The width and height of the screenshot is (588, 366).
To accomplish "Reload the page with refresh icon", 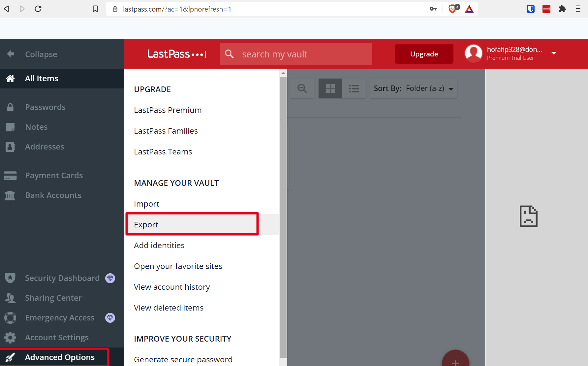I will point(38,9).
